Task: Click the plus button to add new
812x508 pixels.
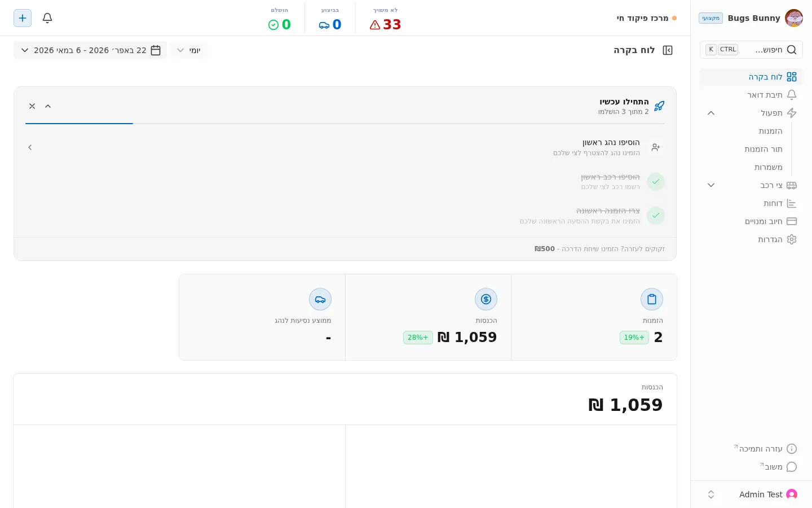Action: pyautogui.click(x=23, y=18)
